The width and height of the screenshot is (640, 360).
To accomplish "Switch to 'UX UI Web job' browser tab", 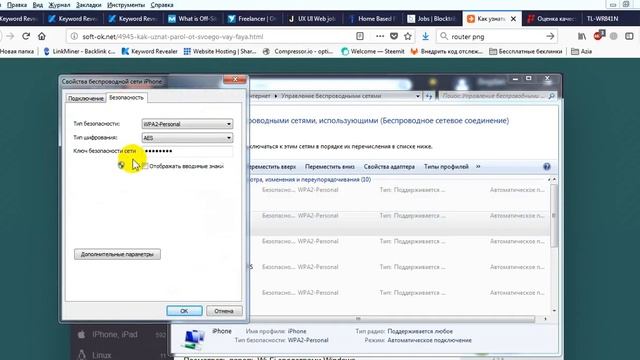I will pos(313,19).
